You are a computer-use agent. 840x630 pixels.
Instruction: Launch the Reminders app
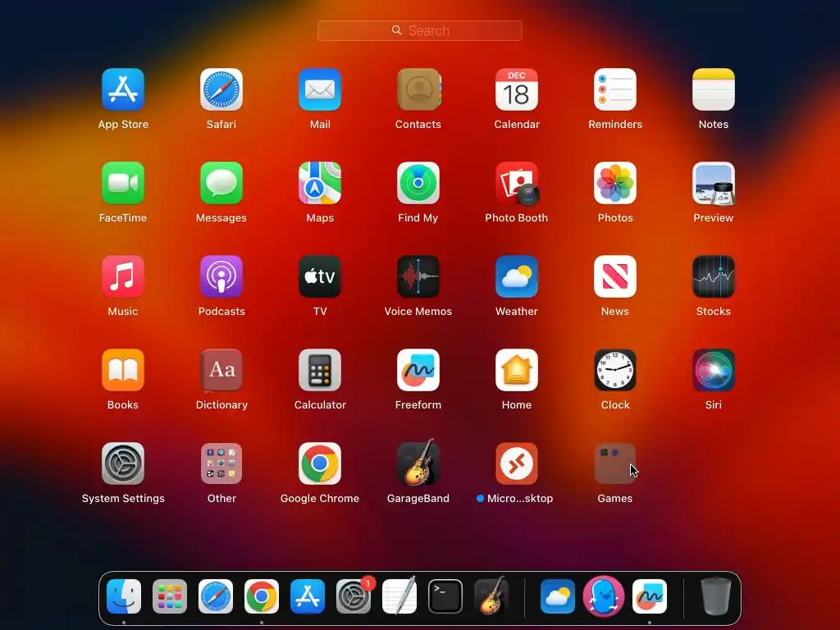[615, 89]
